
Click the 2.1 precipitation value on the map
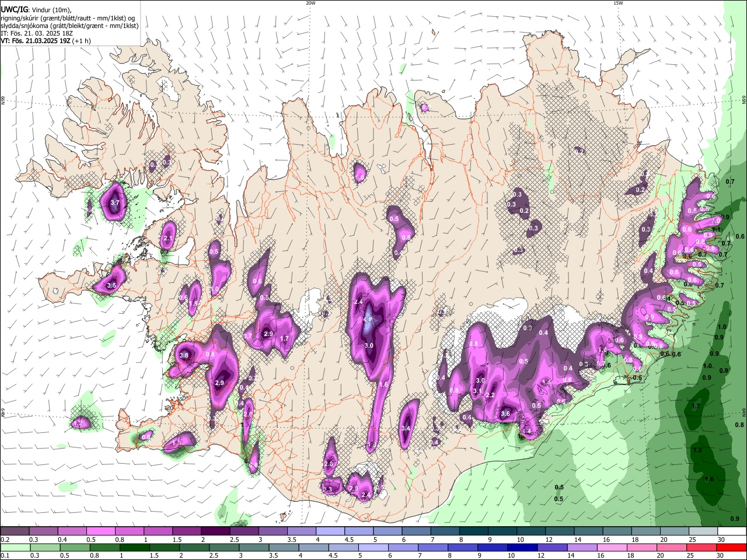pyautogui.click(x=168, y=238)
